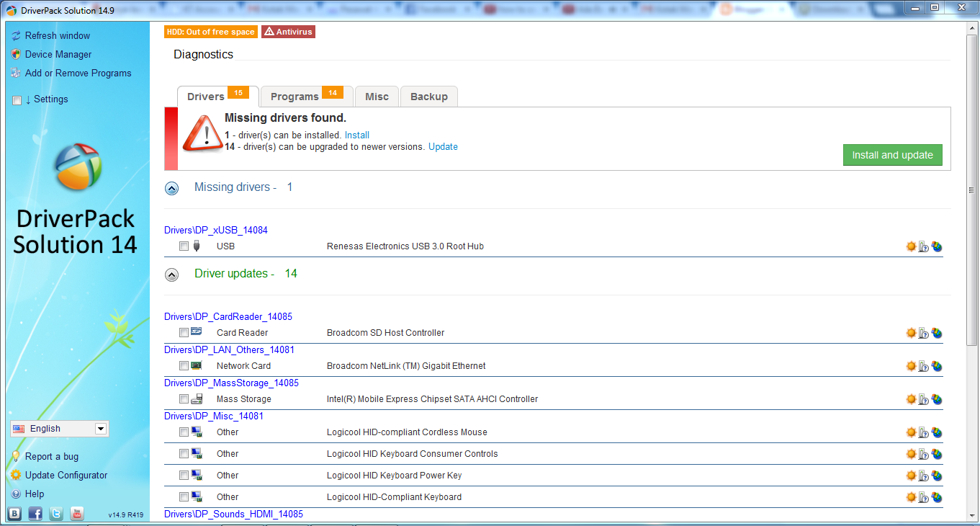Click the orange gear icon in the Intel SATA AHCI row
Image resolution: width=980 pixels, height=526 pixels.
pos(911,399)
